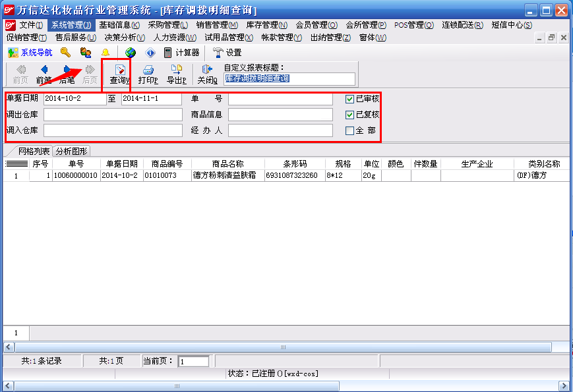573x392 pixels.
Task: Click the application logo icon in the menu bar
Action: 11,25
